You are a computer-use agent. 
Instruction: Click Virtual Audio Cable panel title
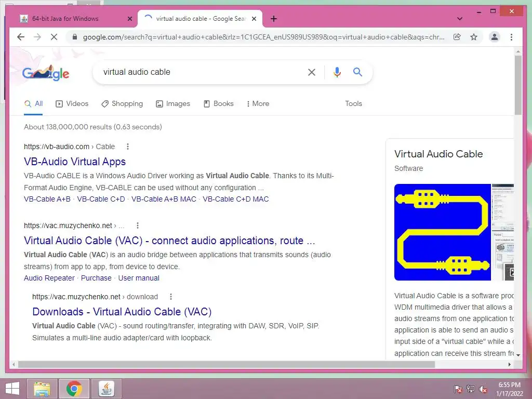438,154
